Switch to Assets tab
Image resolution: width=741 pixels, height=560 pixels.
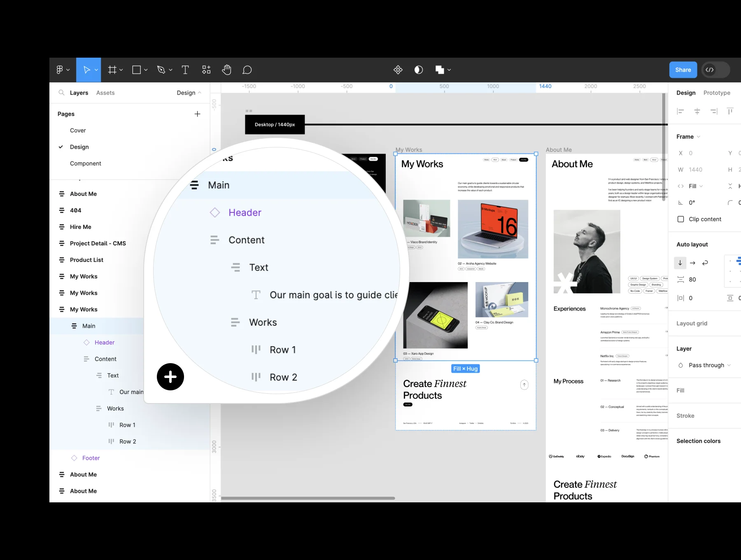click(x=105, y=93)
